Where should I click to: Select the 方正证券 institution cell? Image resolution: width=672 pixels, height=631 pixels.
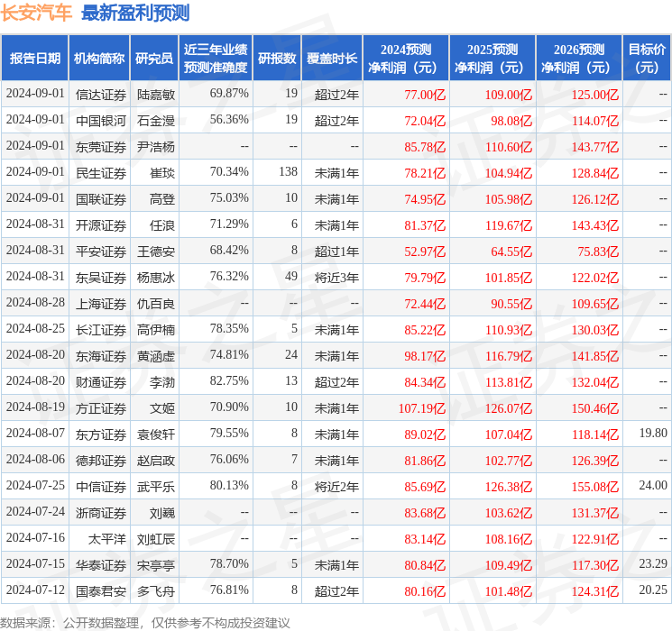click(x=101, y=407)
